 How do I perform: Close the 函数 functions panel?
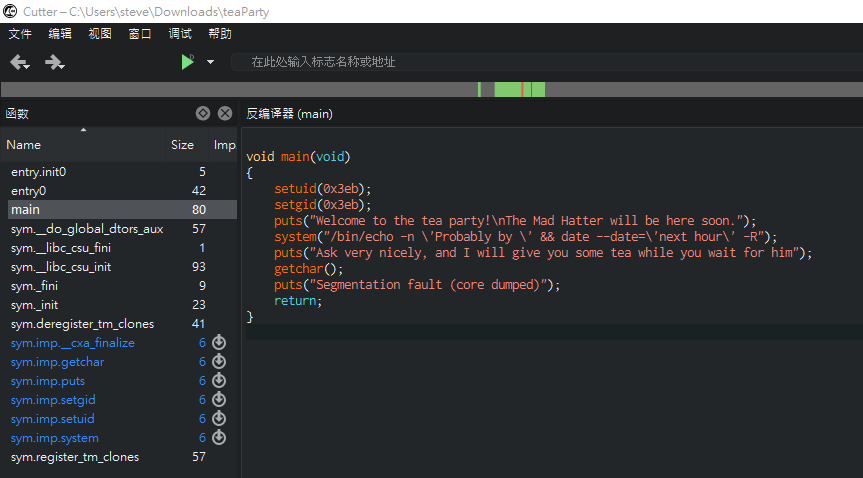coord(225,114)
